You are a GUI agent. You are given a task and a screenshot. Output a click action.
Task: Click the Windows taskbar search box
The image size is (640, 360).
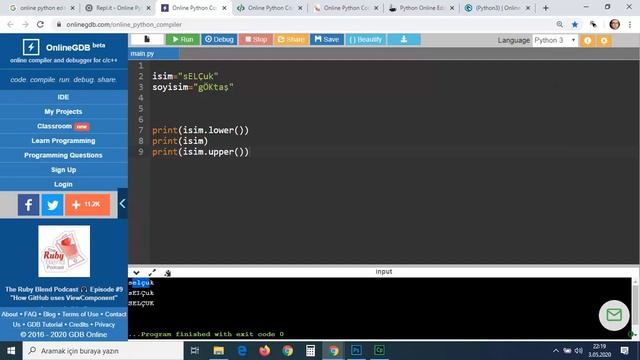(103, 351)
